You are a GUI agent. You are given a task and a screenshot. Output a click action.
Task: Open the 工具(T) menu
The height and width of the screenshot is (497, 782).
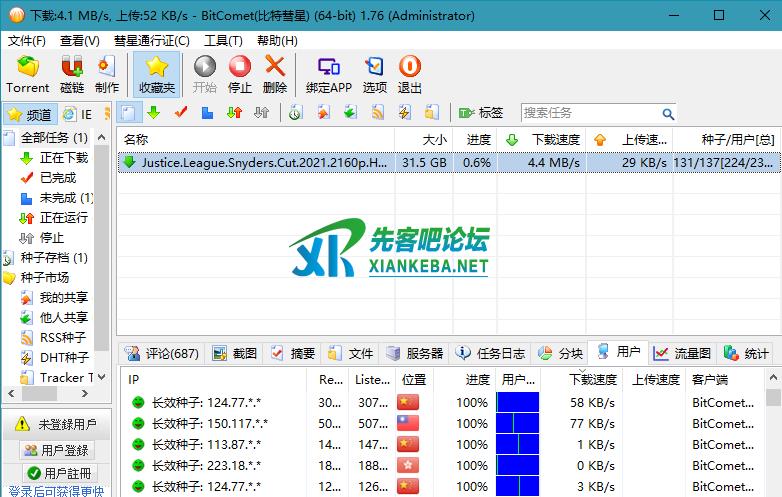pos(223,41)
